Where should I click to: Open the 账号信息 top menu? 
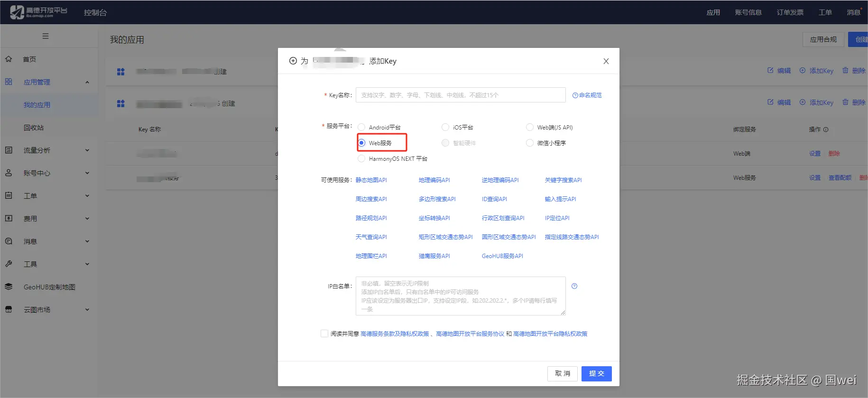coord(748,12)
